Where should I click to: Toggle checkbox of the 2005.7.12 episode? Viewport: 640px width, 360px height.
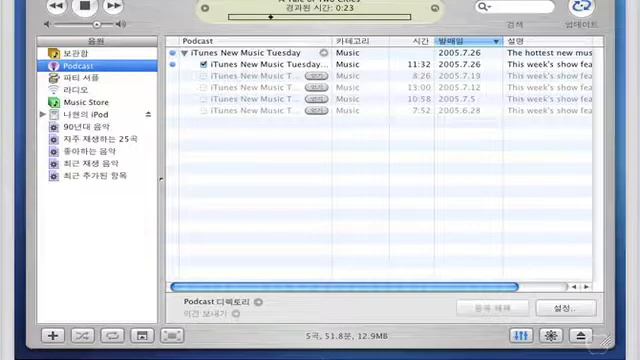[203, 87]
